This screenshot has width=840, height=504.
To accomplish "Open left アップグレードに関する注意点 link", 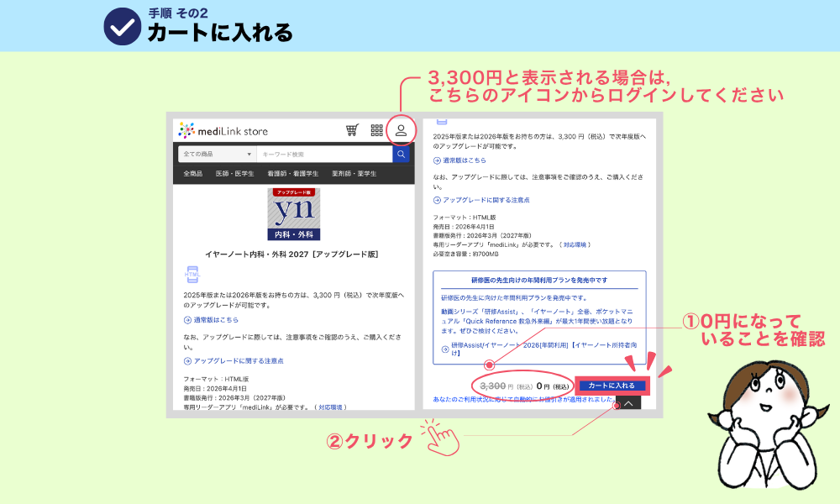I will point(238,360).
